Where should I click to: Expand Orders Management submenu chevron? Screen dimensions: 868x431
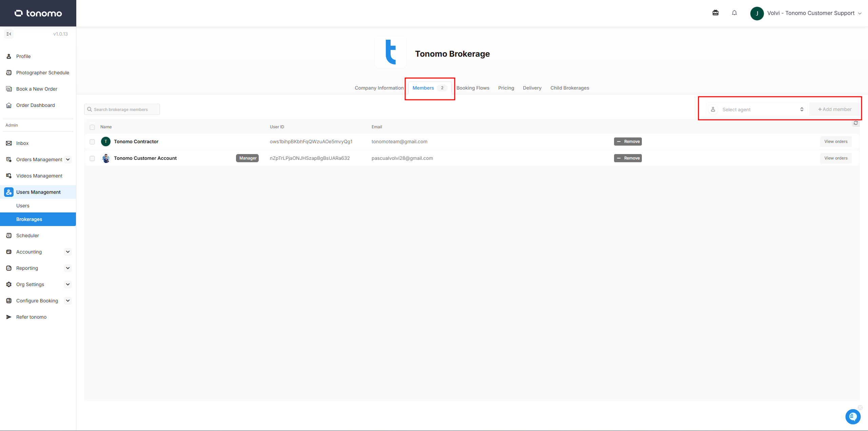[68, 160]
